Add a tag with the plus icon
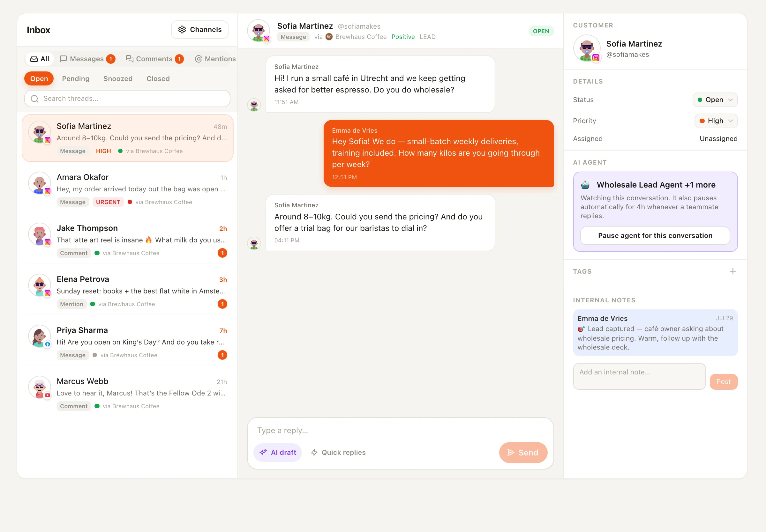This screenshot has height=532, width=766. [x=733, y=271]
